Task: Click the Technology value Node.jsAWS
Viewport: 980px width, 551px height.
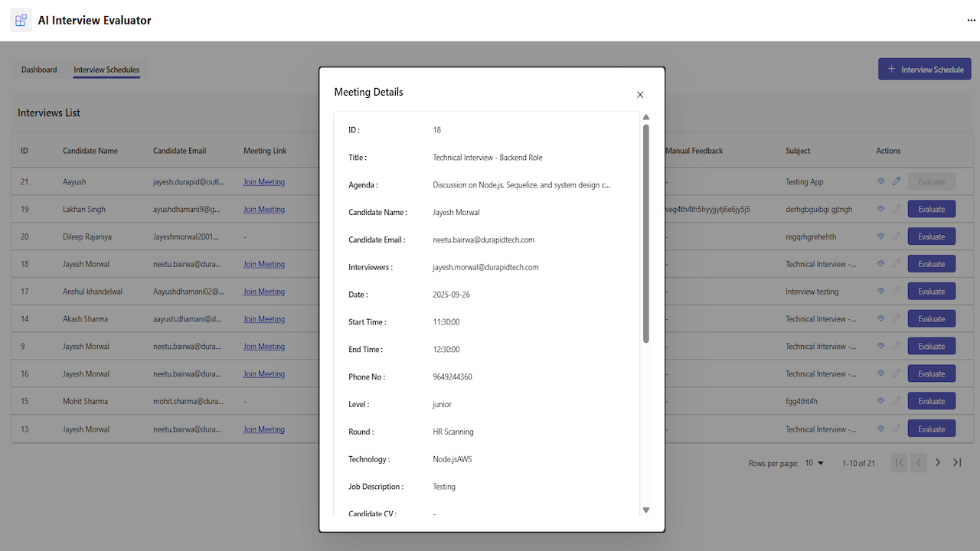Action: (x=452, y=459)
